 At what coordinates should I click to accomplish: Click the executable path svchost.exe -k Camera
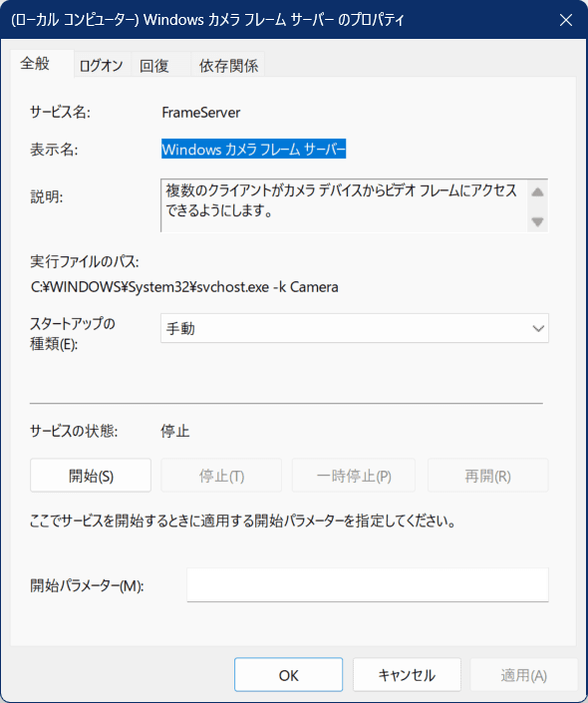coord(184,286)
